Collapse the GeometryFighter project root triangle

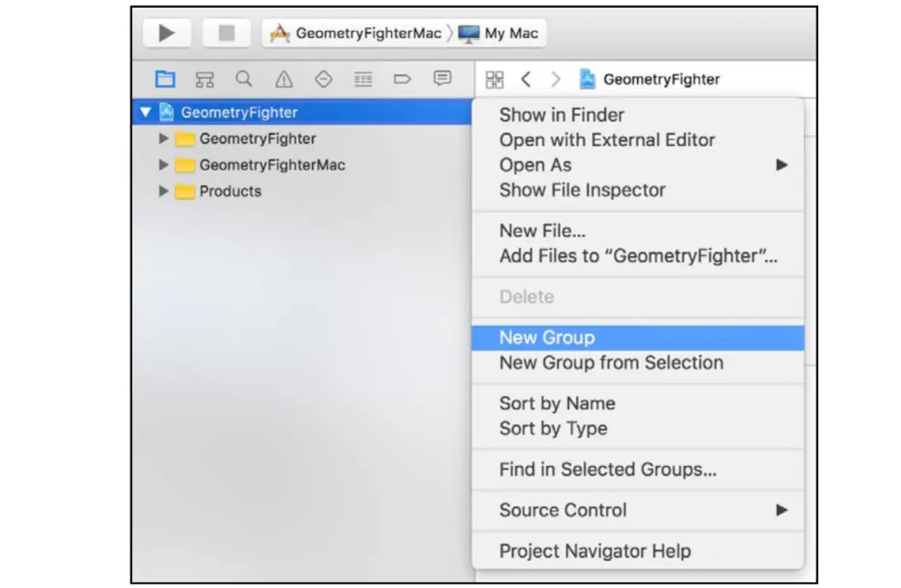click(x=146, y=111)
